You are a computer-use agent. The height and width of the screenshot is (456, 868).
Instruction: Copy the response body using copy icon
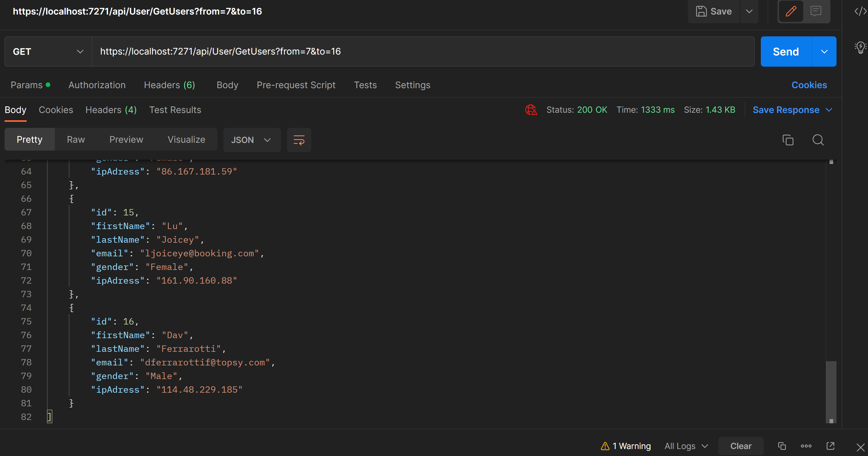[788, 140]
